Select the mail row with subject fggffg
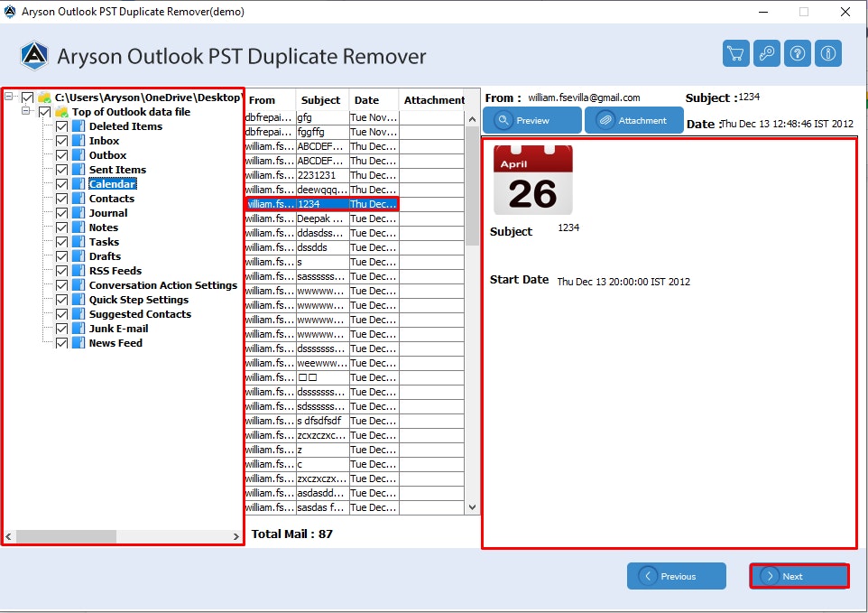Screen dimensions: 868x613 point(355,132)
